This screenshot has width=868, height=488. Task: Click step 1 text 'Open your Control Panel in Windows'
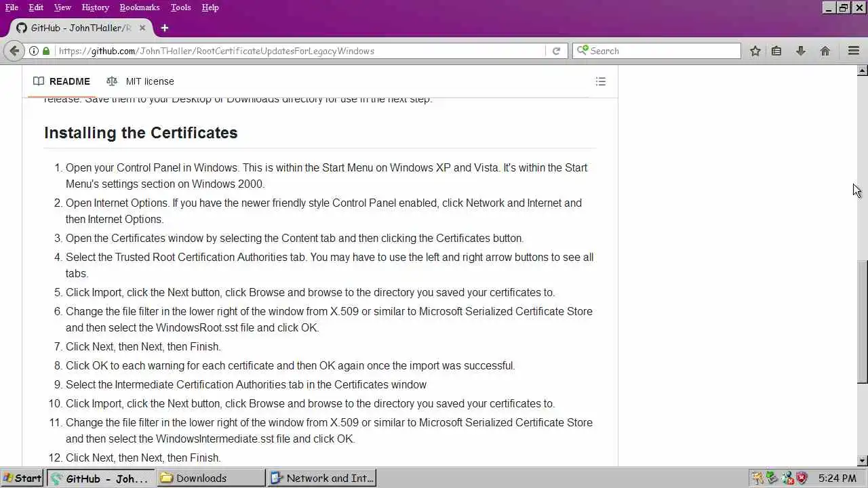[x=152, y=167]
